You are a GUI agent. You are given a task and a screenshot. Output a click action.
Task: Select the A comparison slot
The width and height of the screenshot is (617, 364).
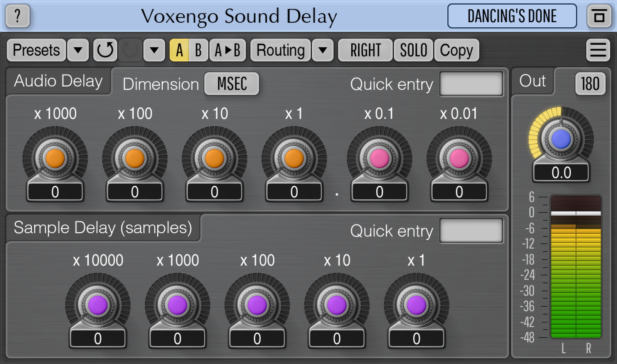(x=180, y=50)
